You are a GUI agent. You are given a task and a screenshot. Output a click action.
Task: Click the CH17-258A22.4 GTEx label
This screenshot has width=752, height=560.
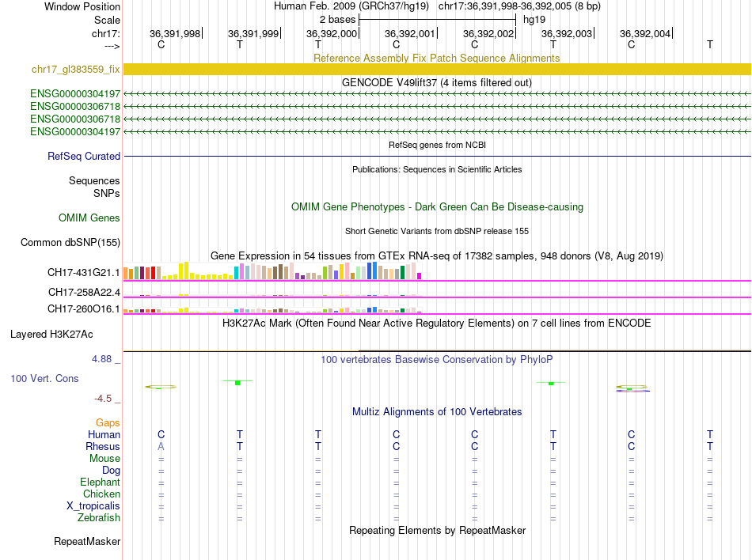click(x=84, y=292)
